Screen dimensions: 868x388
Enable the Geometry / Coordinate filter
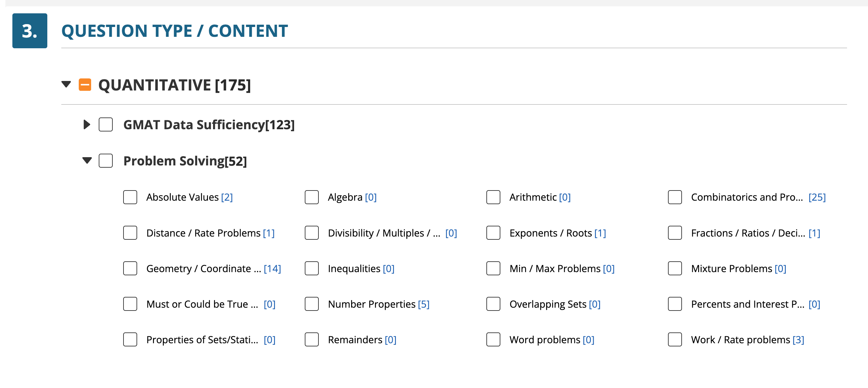[x=130, y=269]
